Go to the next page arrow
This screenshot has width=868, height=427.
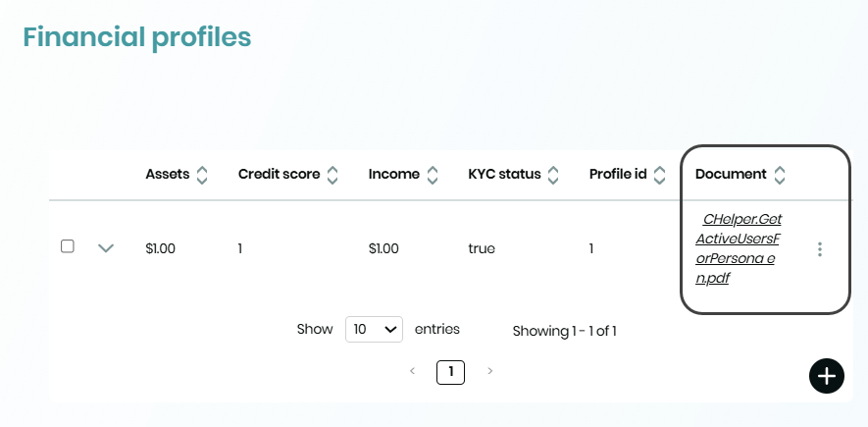[489, 371]
